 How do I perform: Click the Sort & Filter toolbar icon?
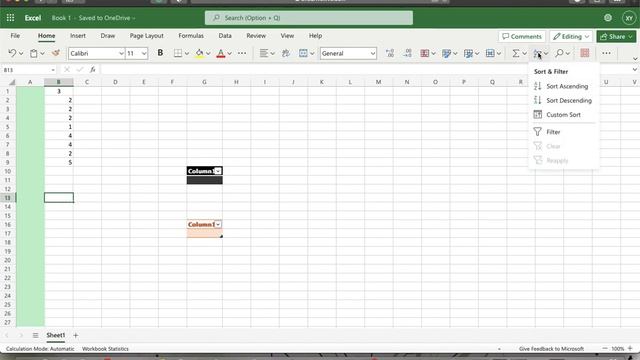point(538,53)
